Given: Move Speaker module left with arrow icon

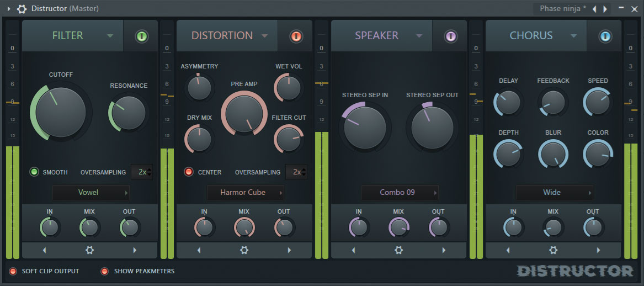Looking at the screenshot, I should [354, 250].
